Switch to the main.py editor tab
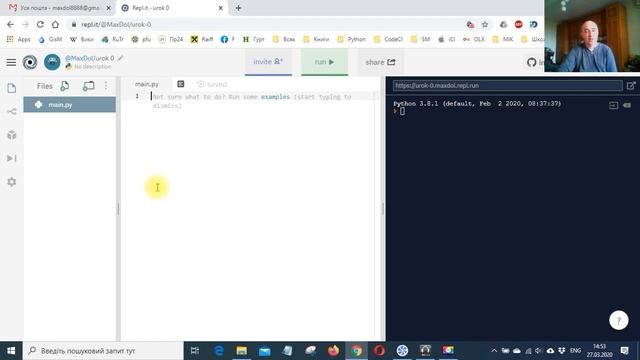The width and height of the screenshot is (640, 360). pyautogui.click(x=147, y=84)
